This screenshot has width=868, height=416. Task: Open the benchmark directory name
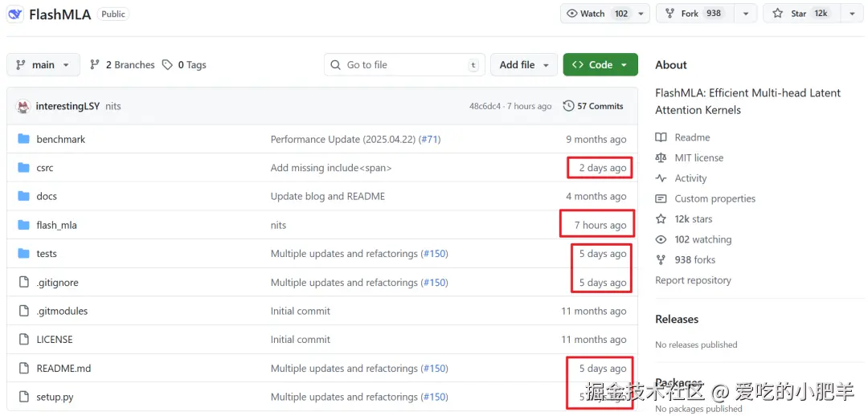pyautogui.click(x=61, y=140)
